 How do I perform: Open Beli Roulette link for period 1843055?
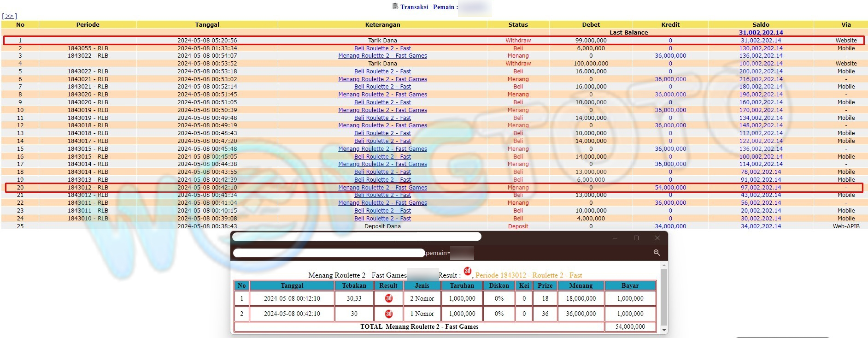click(382, 48)
